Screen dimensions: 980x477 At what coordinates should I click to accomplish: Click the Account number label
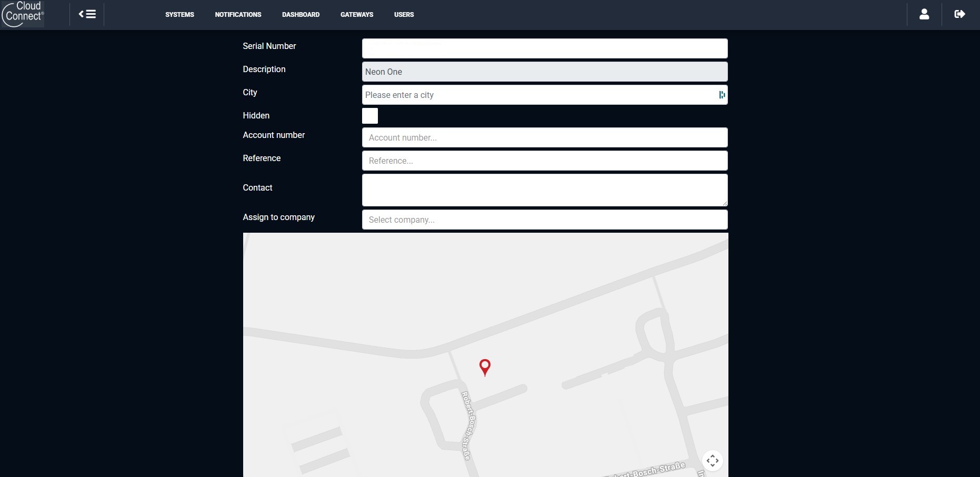coord(274,135)
